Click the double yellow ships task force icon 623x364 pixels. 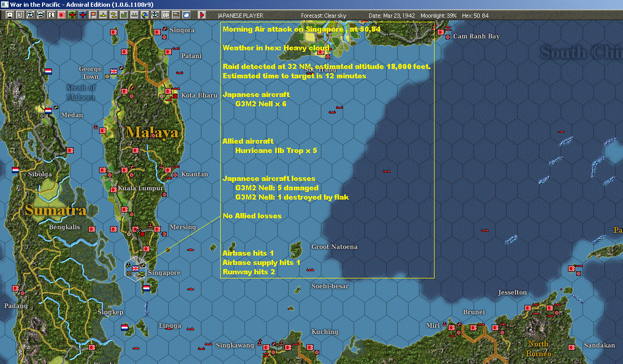click(x=113, y=15)
